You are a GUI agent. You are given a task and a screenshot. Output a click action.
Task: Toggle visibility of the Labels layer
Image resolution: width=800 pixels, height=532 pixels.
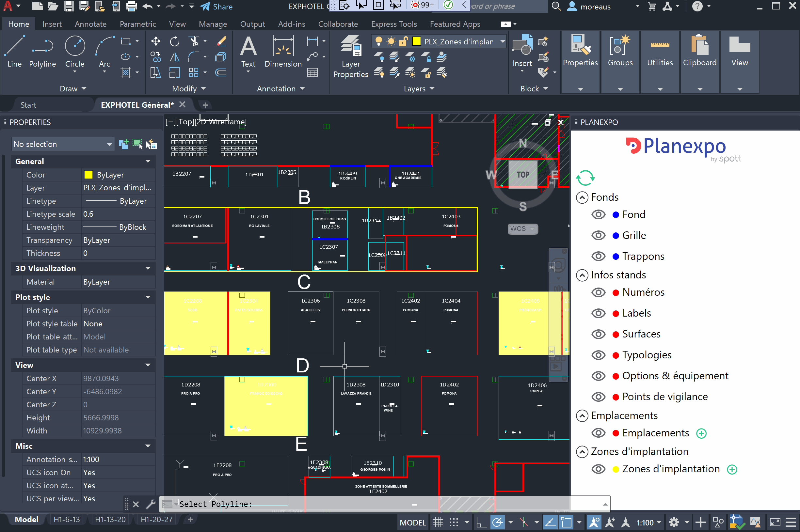599,313
